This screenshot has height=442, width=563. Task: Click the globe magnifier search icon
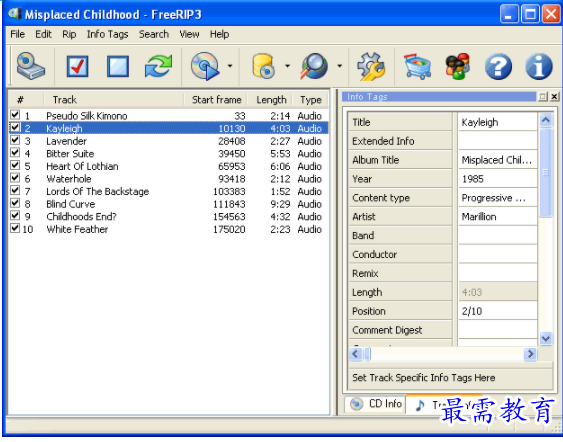coord(315,66)
